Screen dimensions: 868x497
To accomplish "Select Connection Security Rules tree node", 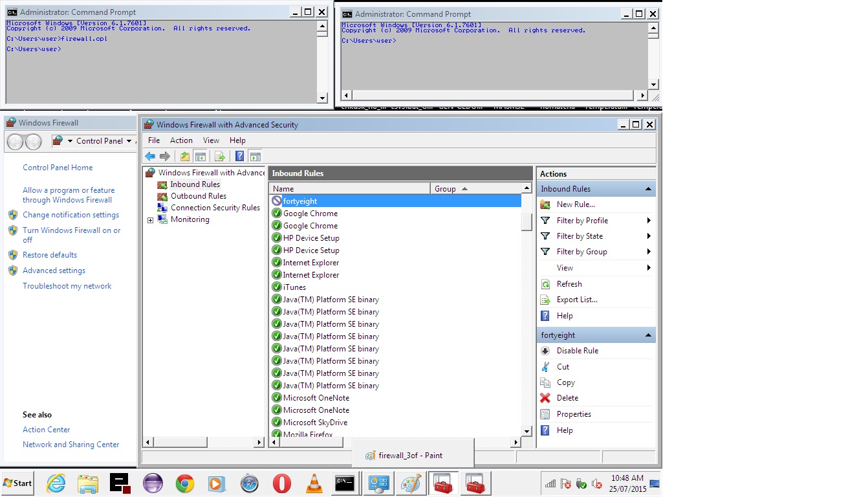I will [x=215, y=208].
